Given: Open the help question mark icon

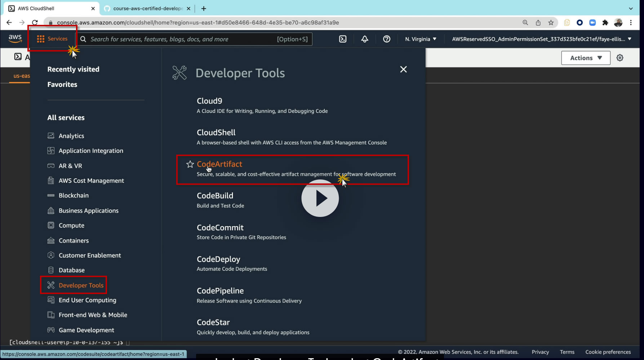Looking at the screenshot, I should coord(386,39).
